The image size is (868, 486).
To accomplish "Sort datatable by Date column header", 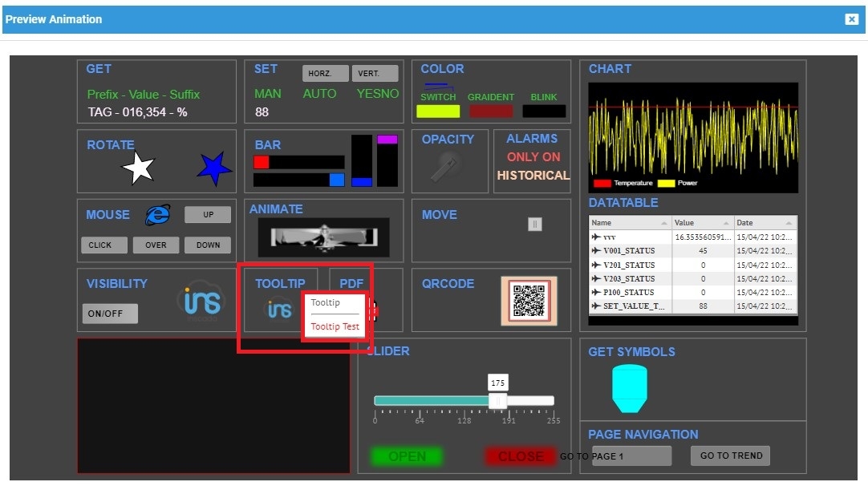I will 765,222.
